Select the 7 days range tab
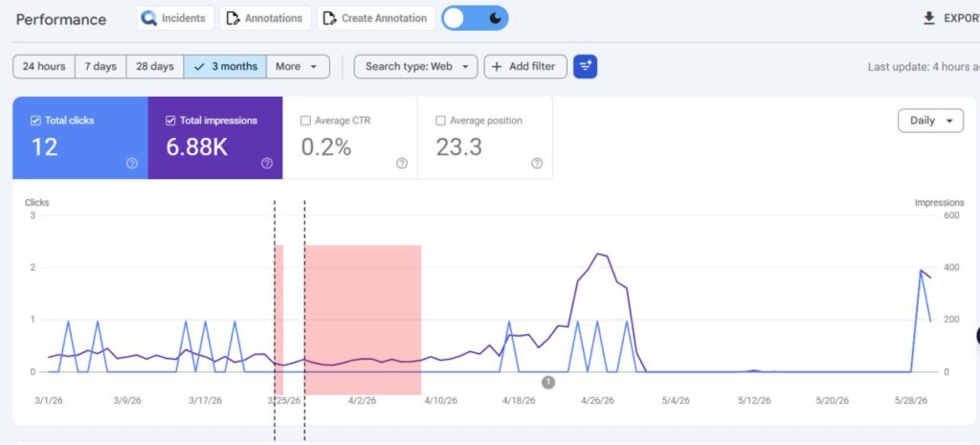 point(100,66)
